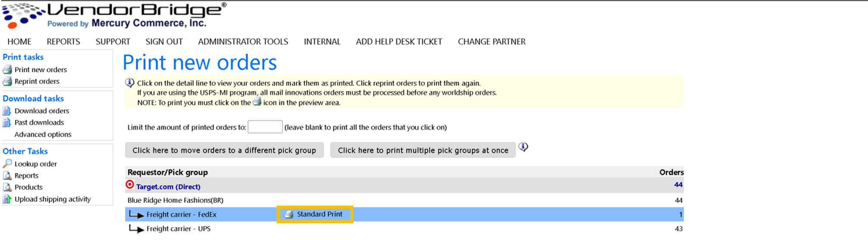Open Products link in sidebar

tap(28, 187)
